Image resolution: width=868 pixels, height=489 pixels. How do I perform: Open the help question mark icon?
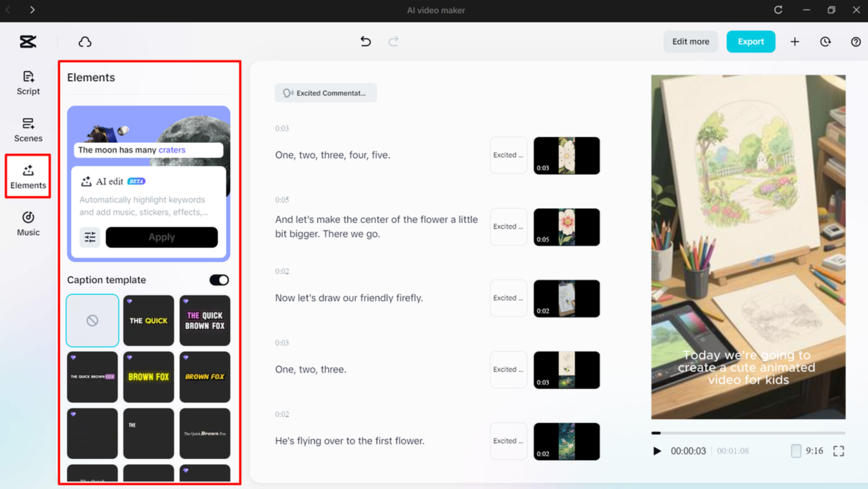pyautogui.click(x=856, y=42)
